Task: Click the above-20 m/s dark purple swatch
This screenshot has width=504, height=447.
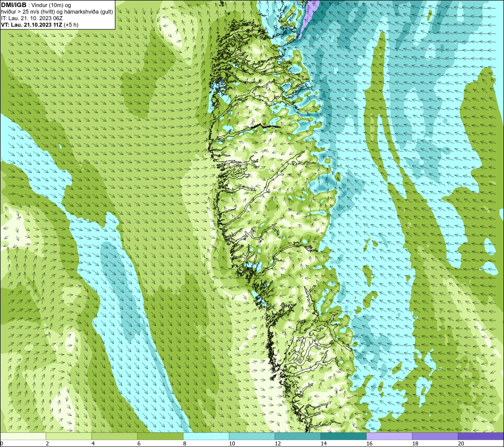Action: coord(481,436)
